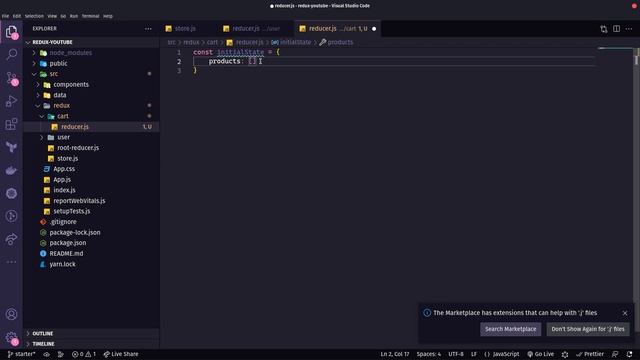Expand the OUTLINE section

pyautogui.click(x=42, y=333)
